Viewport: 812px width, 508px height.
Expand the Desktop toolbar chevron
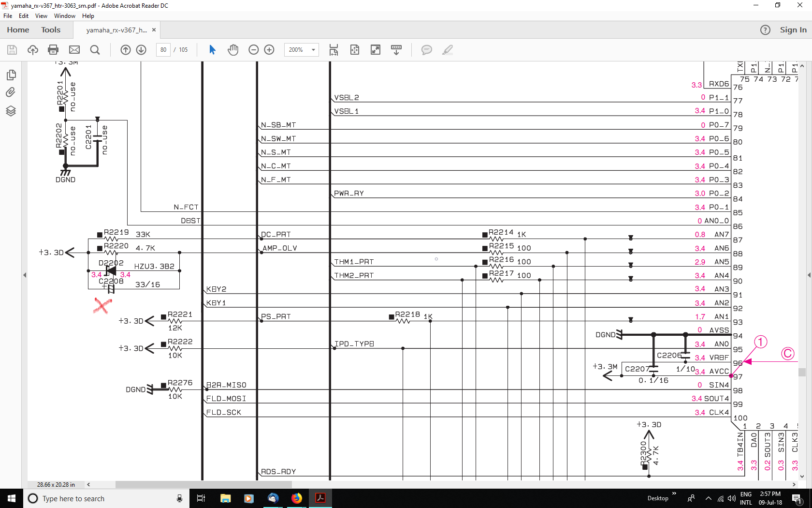click(674, 494)
